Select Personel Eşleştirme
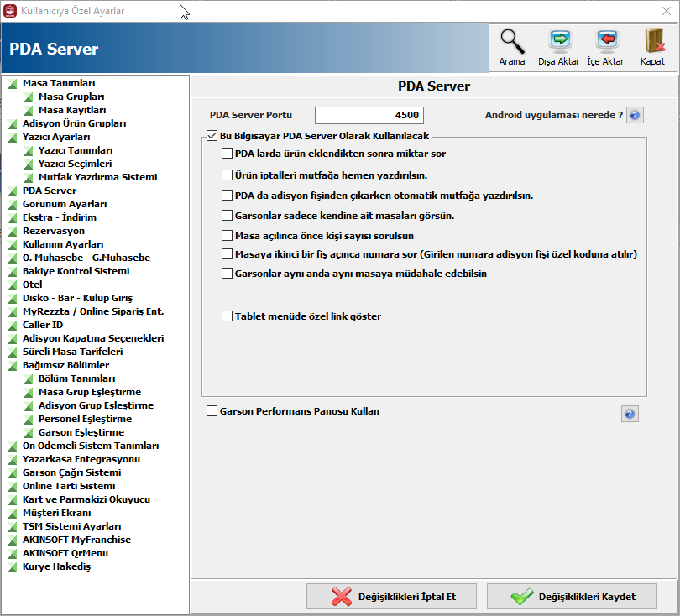This screenshot has width=680, height=616. [85, 419]
